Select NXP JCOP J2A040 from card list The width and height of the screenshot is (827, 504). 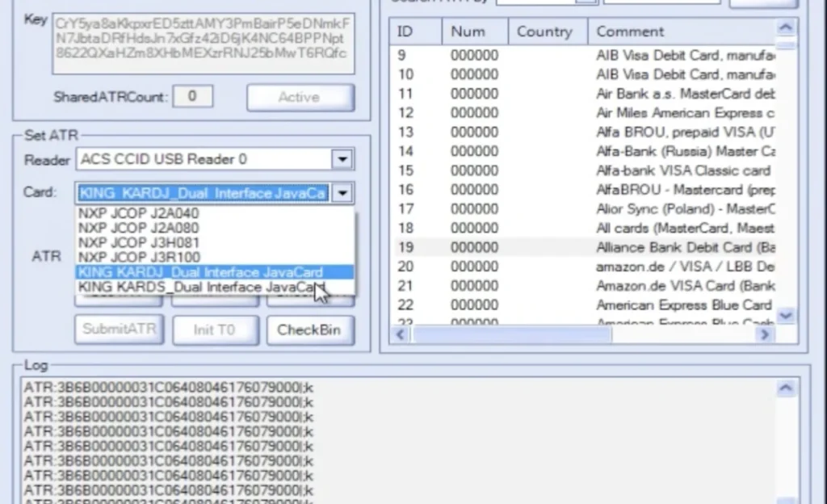215,213
